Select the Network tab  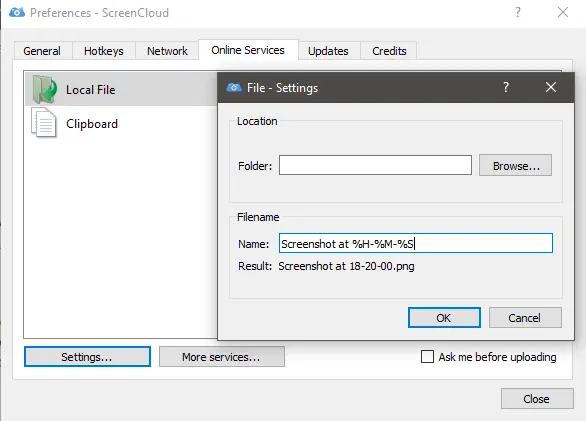point(167,50)
